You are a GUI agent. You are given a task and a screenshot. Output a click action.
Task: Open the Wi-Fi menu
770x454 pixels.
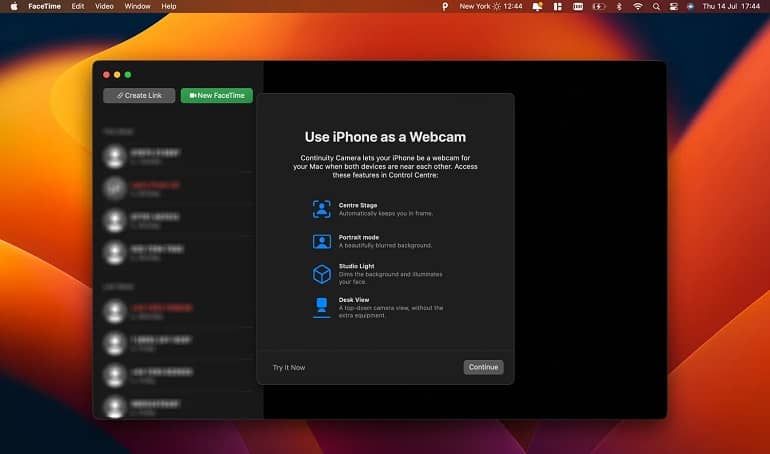click(637, 6)
